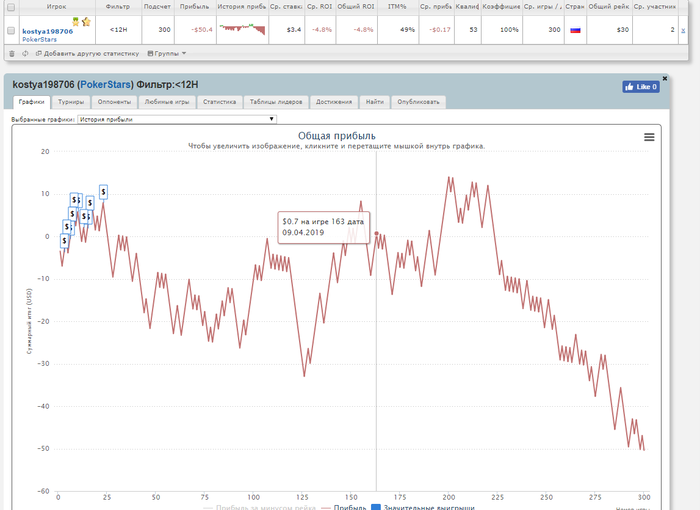Click the PokerStars link in the panel title
700x510 pixels.
[106, 85]
